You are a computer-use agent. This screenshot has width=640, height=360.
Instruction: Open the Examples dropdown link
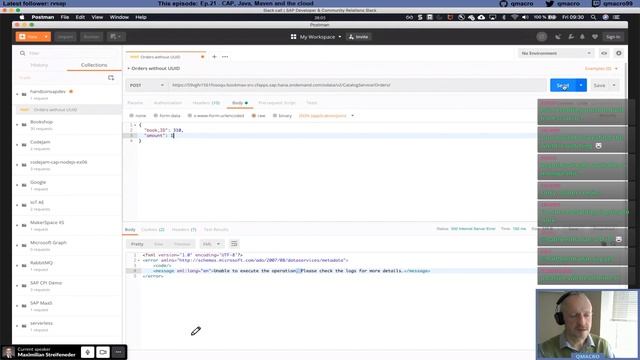[601, 69]
